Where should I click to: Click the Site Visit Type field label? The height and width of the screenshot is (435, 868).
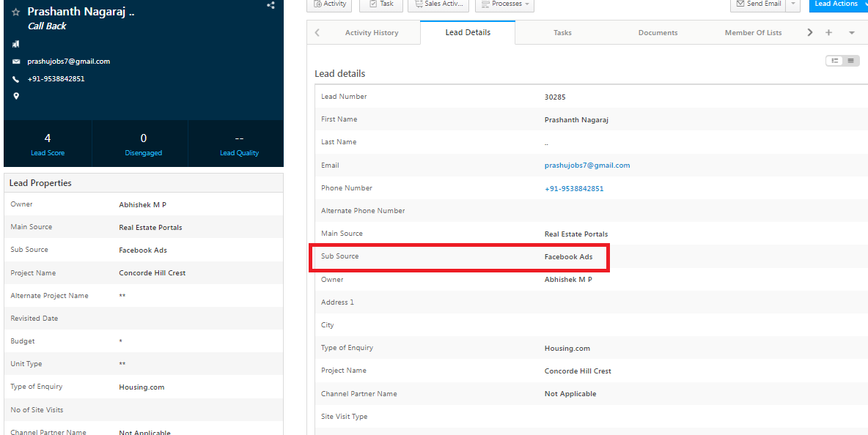coord(345,416)
